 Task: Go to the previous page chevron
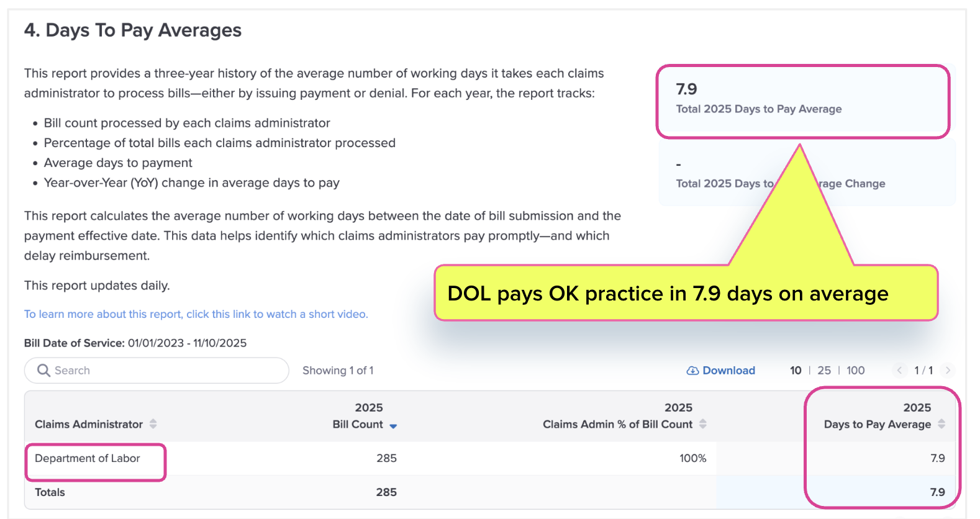[899, 371]
